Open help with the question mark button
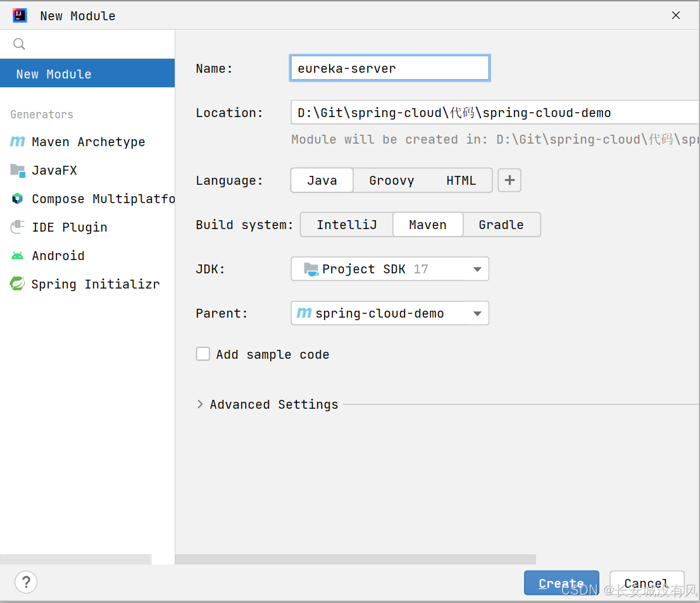This screenshot has height=603, width=700. (26, 582)
